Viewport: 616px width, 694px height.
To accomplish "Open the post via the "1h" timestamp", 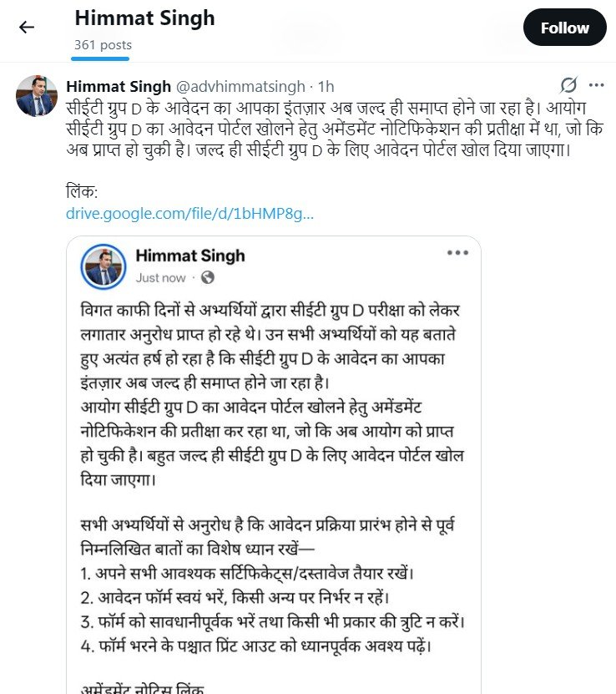I will [326, 85].
